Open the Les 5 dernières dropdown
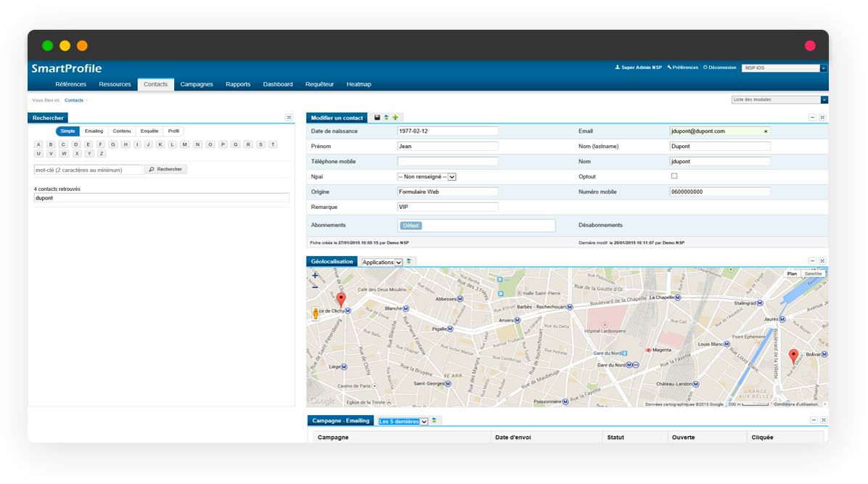Viewport: 868px width, 484px height. coord(404,421)
